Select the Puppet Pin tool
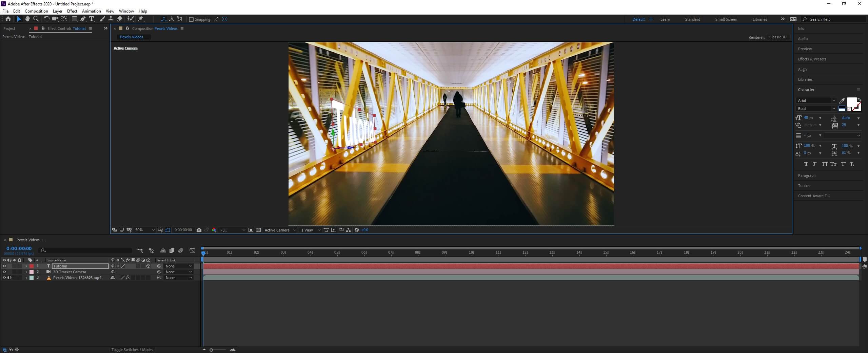 pyautogui.click(x=141, y=19)
